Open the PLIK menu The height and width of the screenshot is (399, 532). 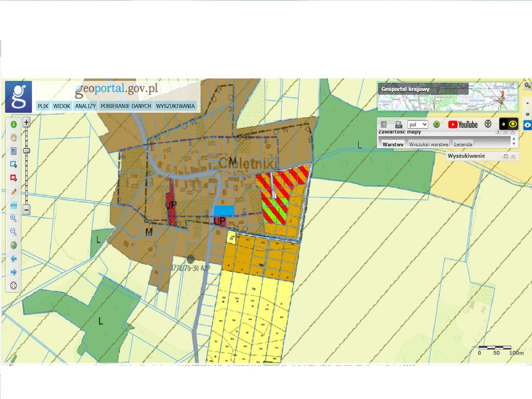point(43,106)
